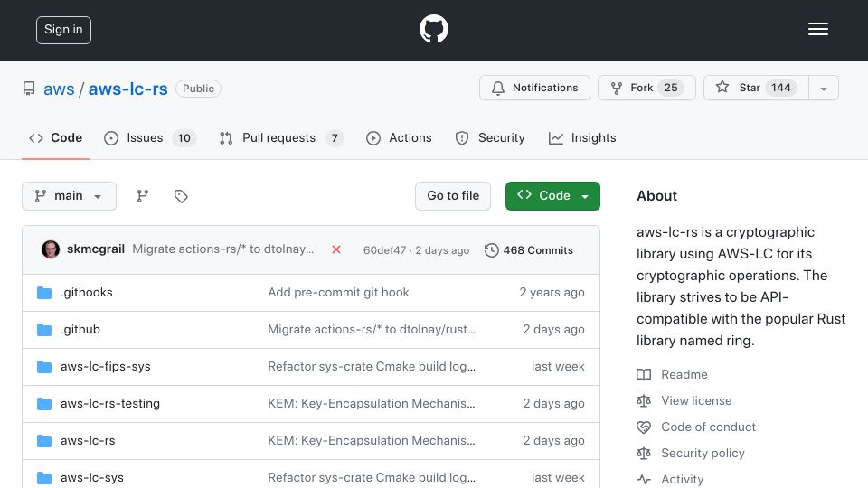Fork the repository
868x488 pixels.
(x=646, y=88)
